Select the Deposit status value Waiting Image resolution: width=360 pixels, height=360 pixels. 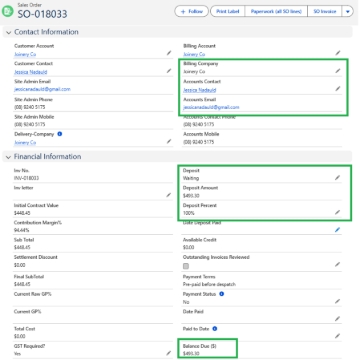191,178
